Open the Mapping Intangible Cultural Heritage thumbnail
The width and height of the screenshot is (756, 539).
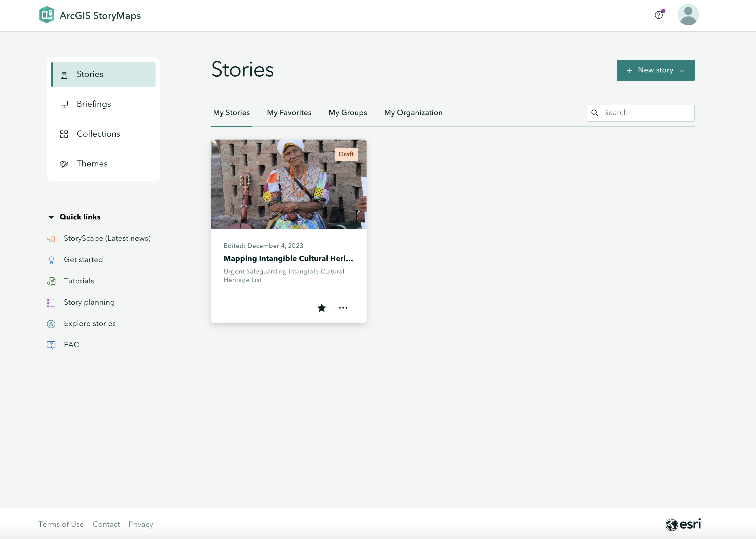click(288, 184)
